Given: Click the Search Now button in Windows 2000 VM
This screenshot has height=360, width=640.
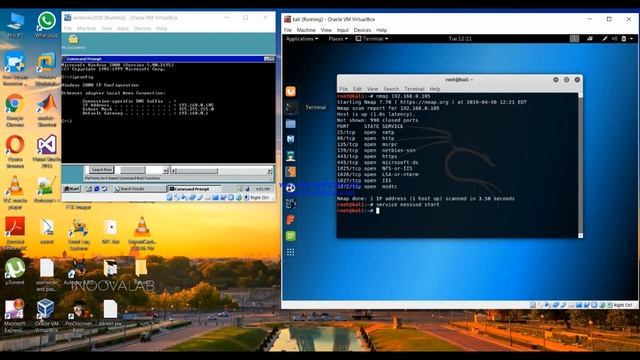Looking at the screenshot, I should (x=102, y=169).
